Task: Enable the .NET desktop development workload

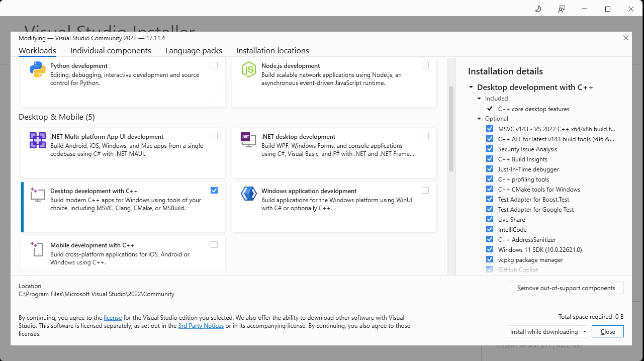Action: 425,136
